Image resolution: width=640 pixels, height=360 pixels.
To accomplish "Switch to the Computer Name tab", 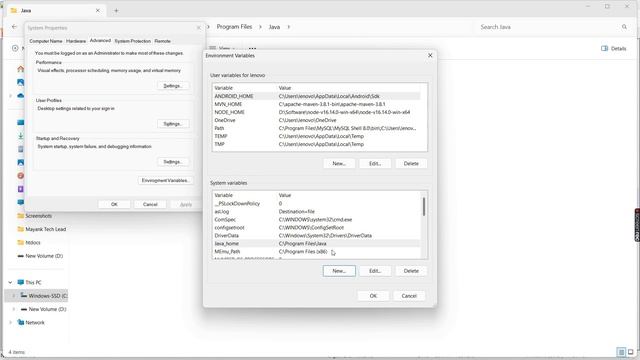I will [46, 41].
